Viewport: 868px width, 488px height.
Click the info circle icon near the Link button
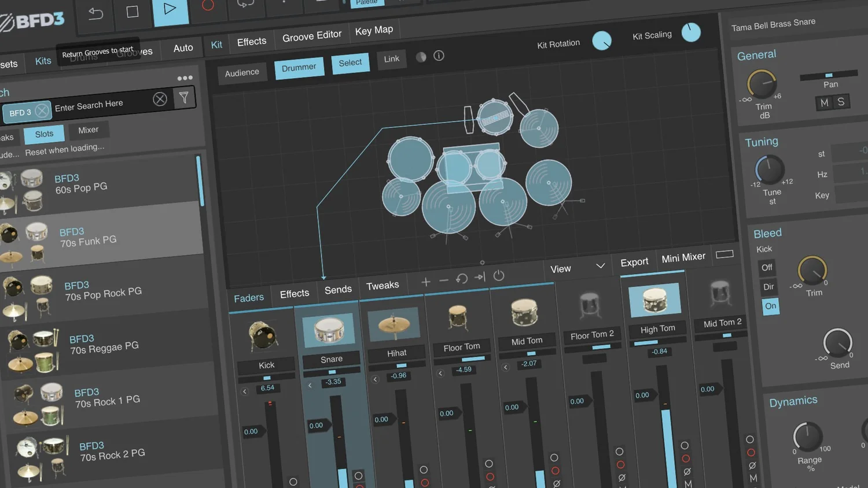pyautogui.click(x=439, y=56)
